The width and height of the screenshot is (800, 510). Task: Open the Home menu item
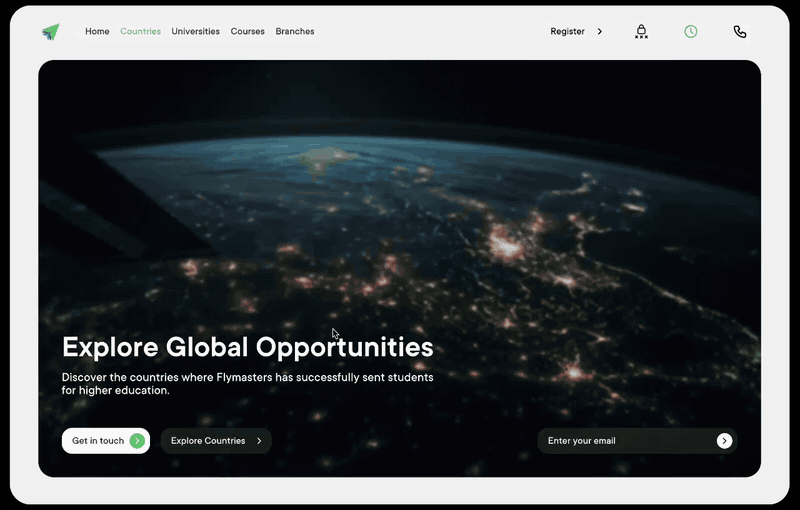tap(97, 31)
